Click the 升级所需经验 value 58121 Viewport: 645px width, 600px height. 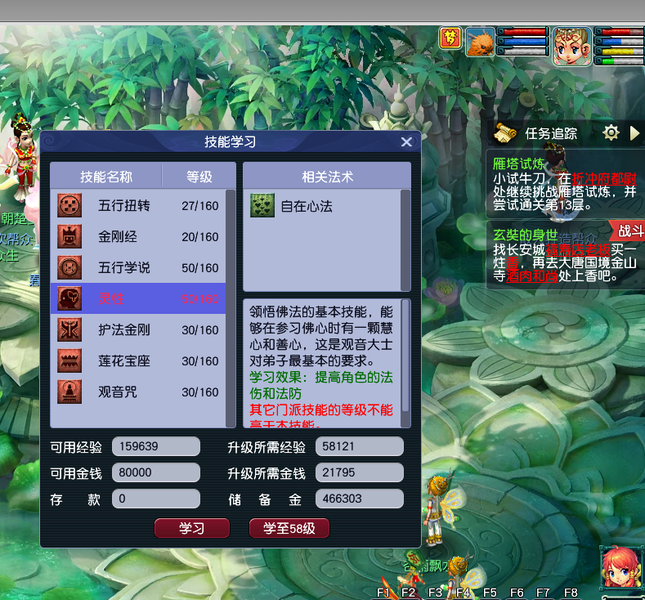[360, 446]
